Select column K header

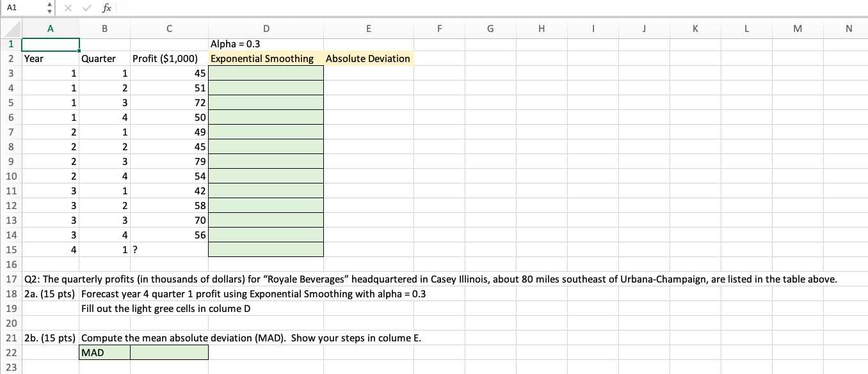695,29
